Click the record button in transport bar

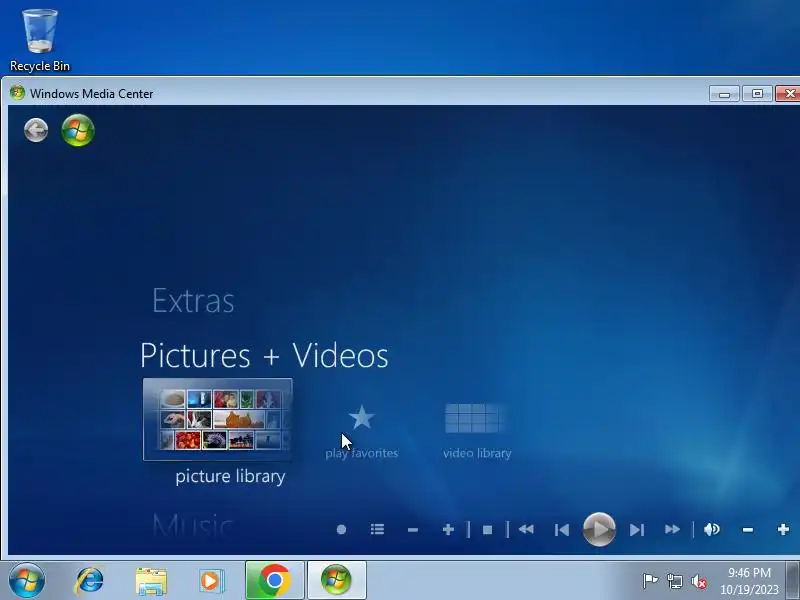coord(341,530)
